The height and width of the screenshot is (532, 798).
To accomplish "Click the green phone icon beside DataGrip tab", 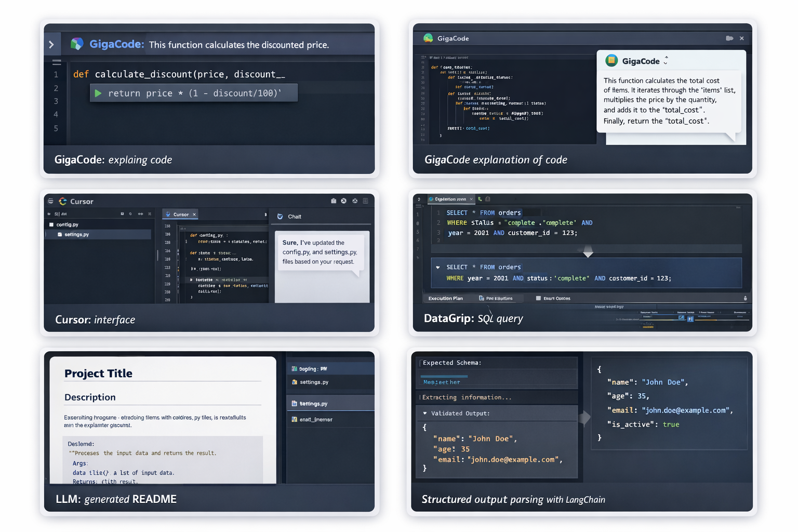I will [480, 199].
